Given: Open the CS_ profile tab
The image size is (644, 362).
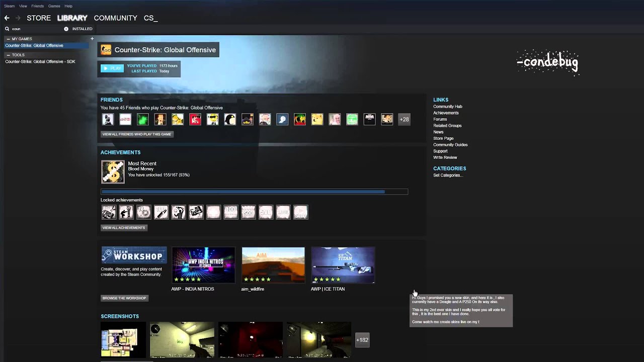Looking at the screenshot, I should (x=150, y=18).
